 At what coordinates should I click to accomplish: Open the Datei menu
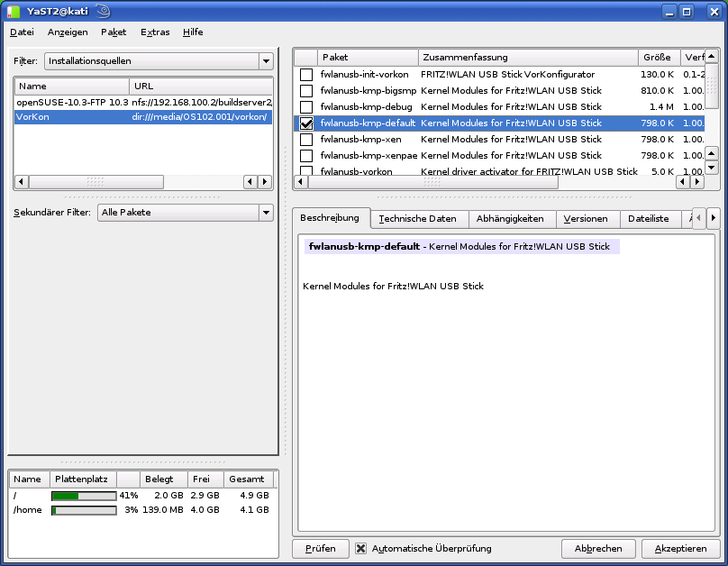[x=22, y=32]
